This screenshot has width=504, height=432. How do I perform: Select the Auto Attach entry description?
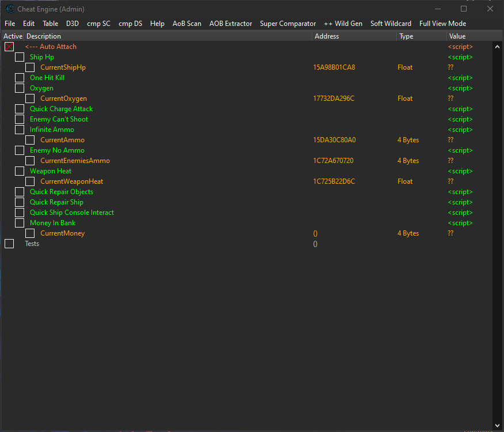click(x=51, y=47)
